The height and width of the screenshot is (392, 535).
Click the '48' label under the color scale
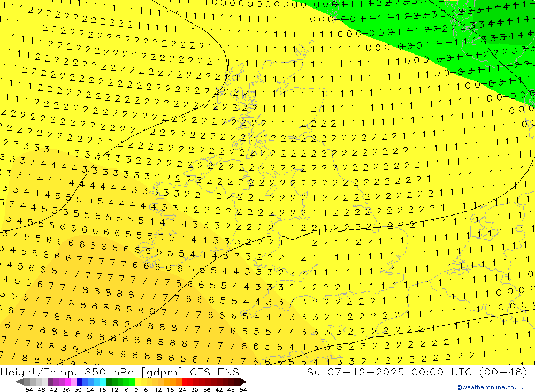point(231,390)
